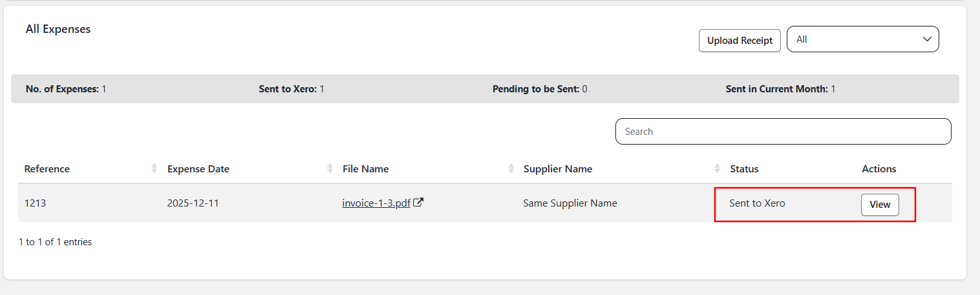
Task: Click the Sent in Current Month counter
Action: tap(780, 89)
